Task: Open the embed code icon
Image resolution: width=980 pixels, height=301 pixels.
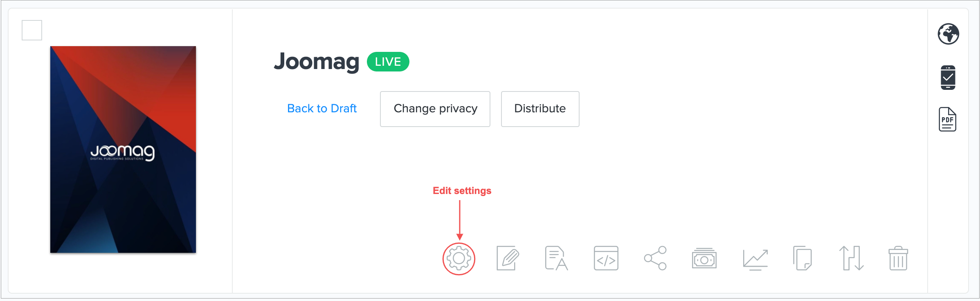Action: point(606,259)
